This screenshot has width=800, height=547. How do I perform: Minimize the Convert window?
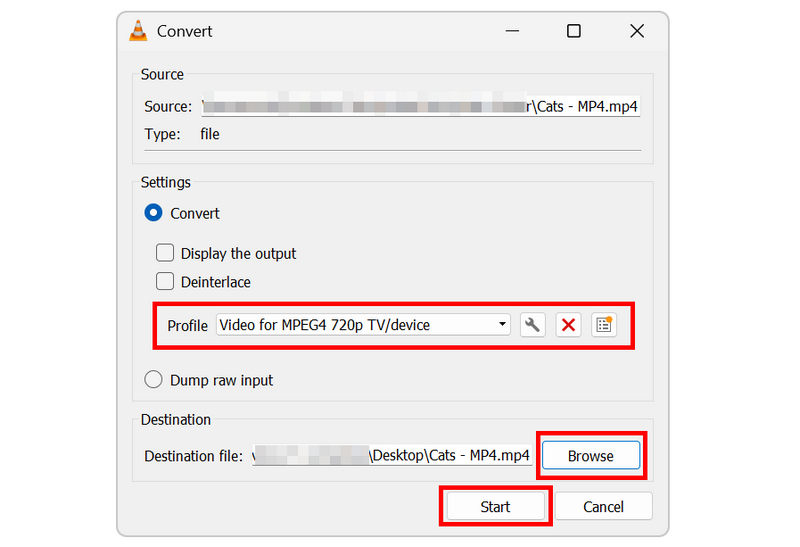pos(512,31)
